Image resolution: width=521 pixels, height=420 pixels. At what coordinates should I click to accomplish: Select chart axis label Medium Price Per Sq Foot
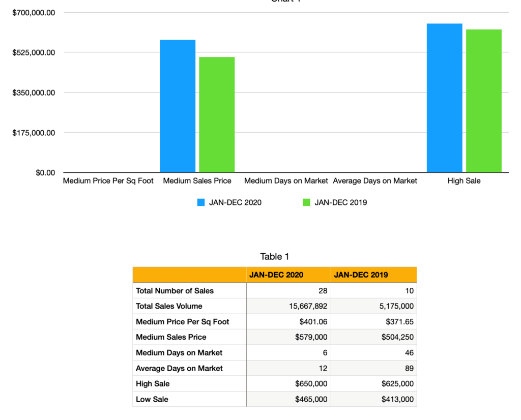108,181
